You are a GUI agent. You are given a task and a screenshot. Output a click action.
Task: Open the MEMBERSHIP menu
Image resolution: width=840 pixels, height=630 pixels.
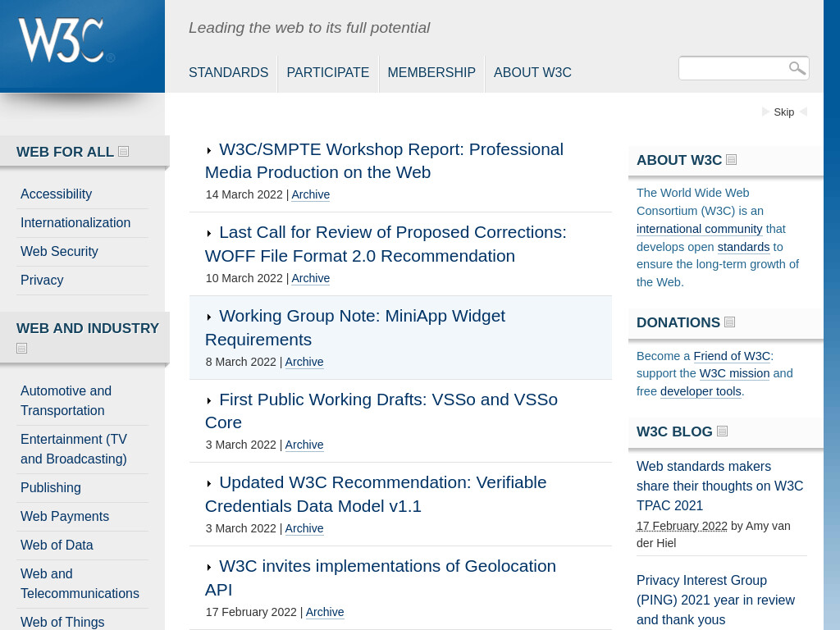pyautogui.click(x=431, y=72)
